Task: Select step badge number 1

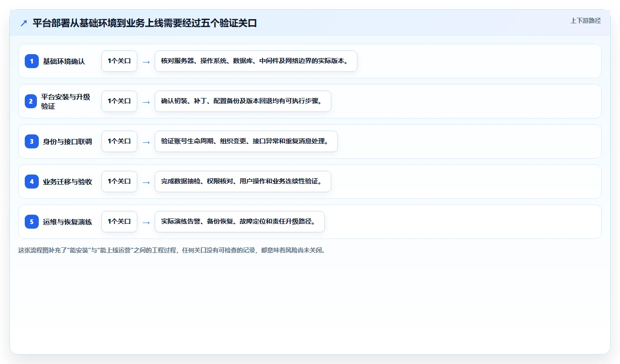Action: click(32, 61)
